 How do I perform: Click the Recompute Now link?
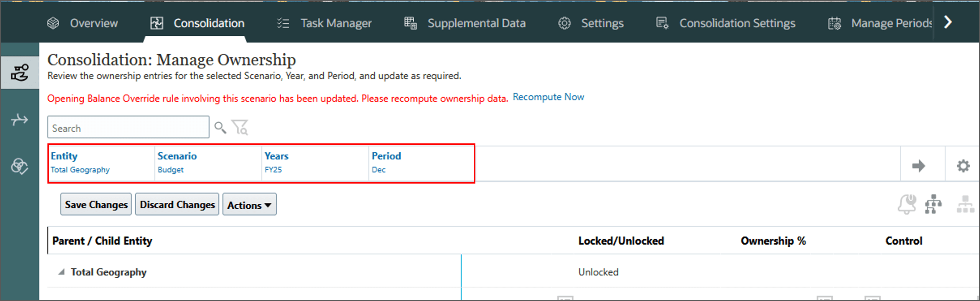(x=548, y=97)
